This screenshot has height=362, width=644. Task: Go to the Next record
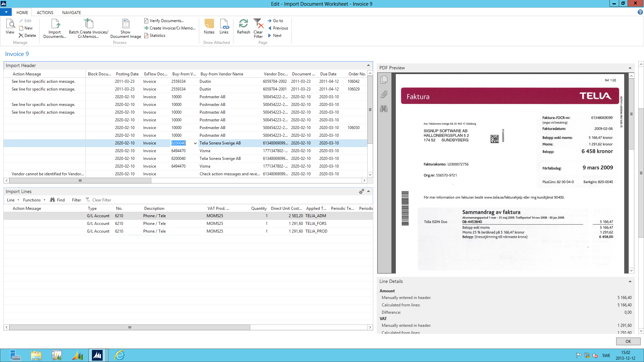pos(274,36)
